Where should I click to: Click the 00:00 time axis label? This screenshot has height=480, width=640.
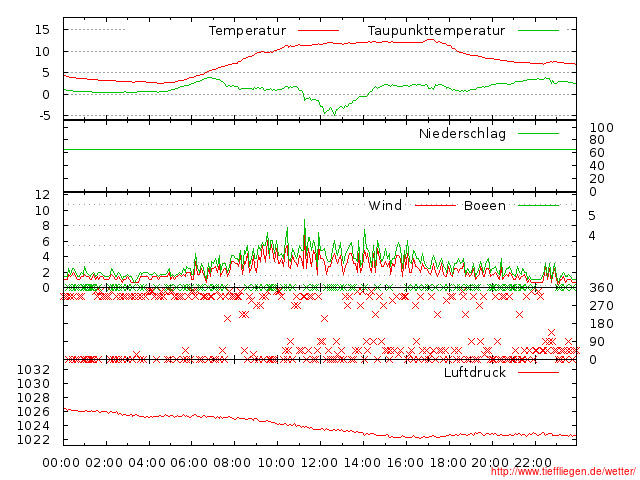[x=61, y=462]
